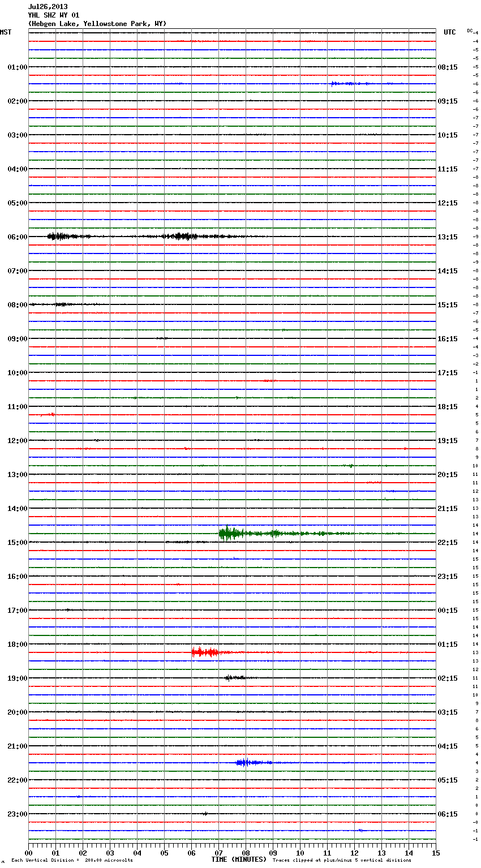This screenshot has width=481, height=868.
Task: Click the 13:15 UTC time label
Action: tap(448, 237)
